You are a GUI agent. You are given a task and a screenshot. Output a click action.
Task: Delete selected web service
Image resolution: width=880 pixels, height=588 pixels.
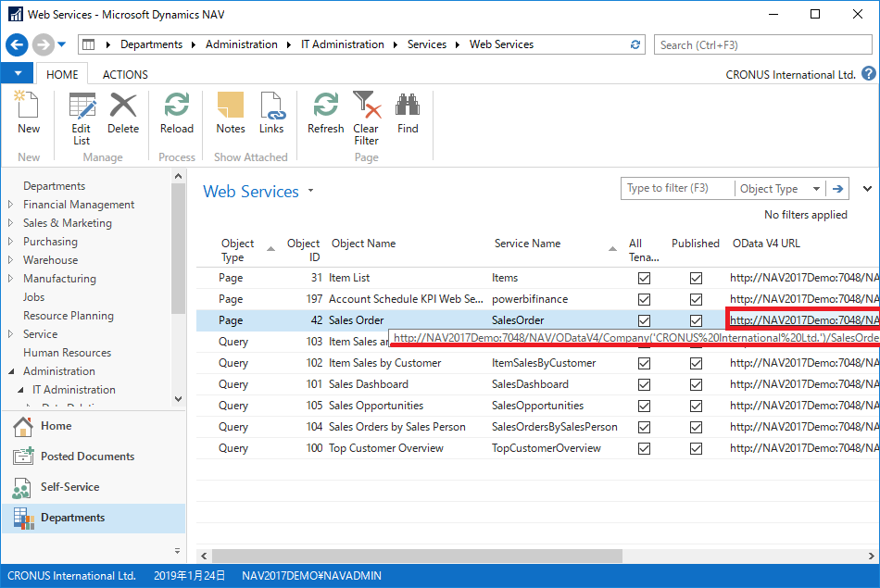click(x=123, y=113)
